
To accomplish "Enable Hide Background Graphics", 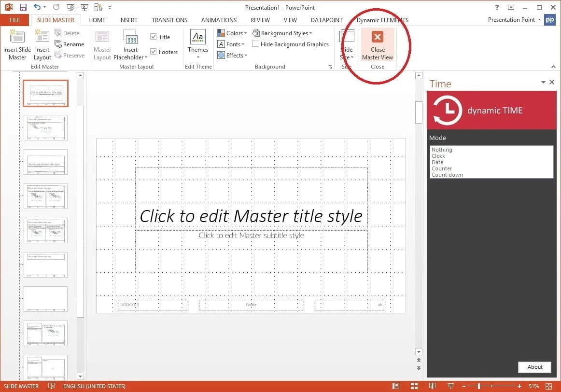I will [x=255, y=44].
